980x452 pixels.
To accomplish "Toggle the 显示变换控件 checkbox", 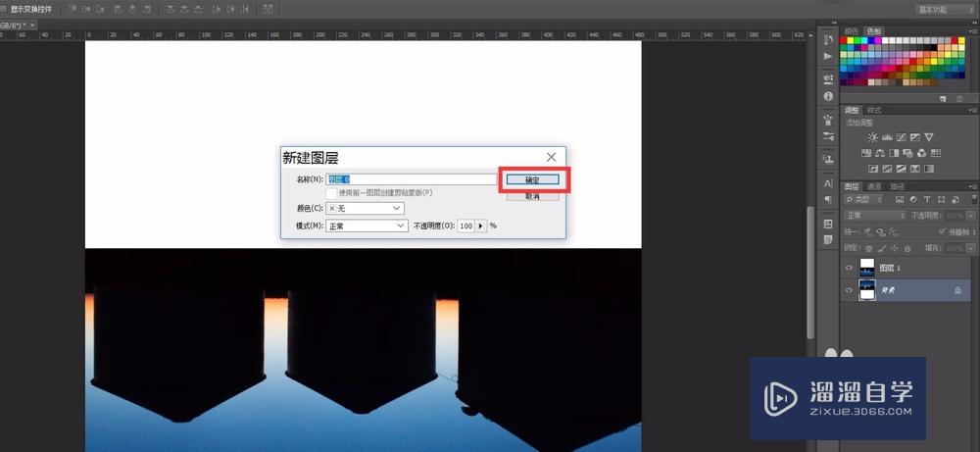I will pos(4,10).
